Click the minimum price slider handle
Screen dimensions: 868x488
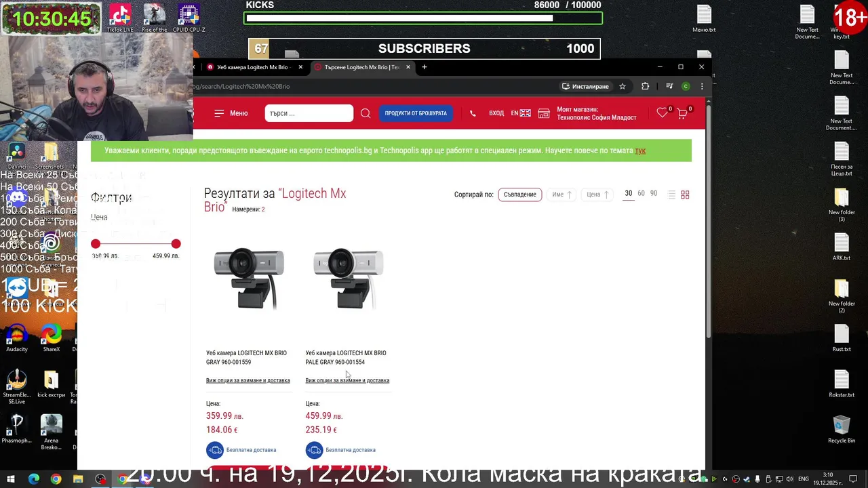click(96, 243)
